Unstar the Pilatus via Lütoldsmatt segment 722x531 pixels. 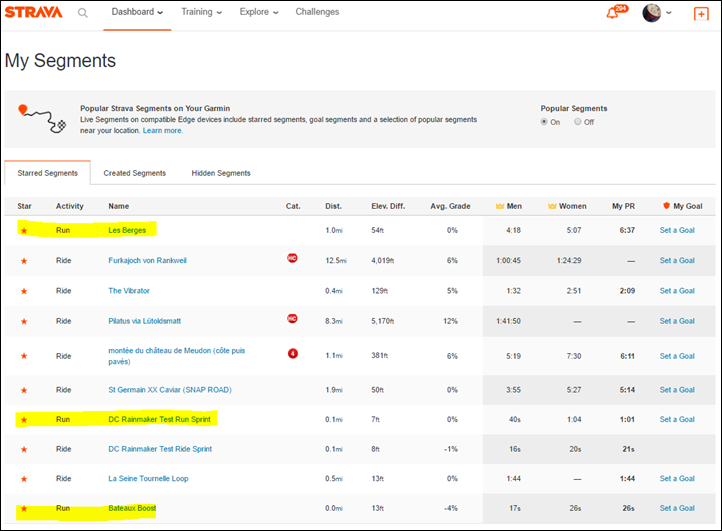[x=24, y=321]
